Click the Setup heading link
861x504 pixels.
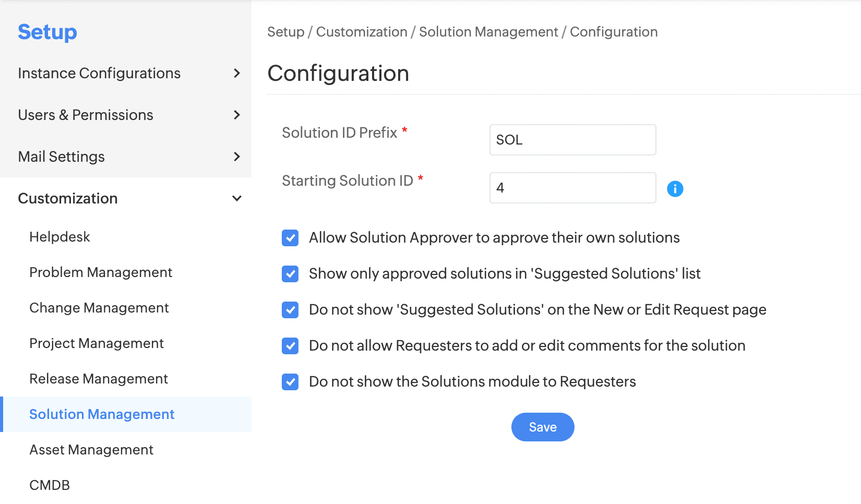point(47,32)
